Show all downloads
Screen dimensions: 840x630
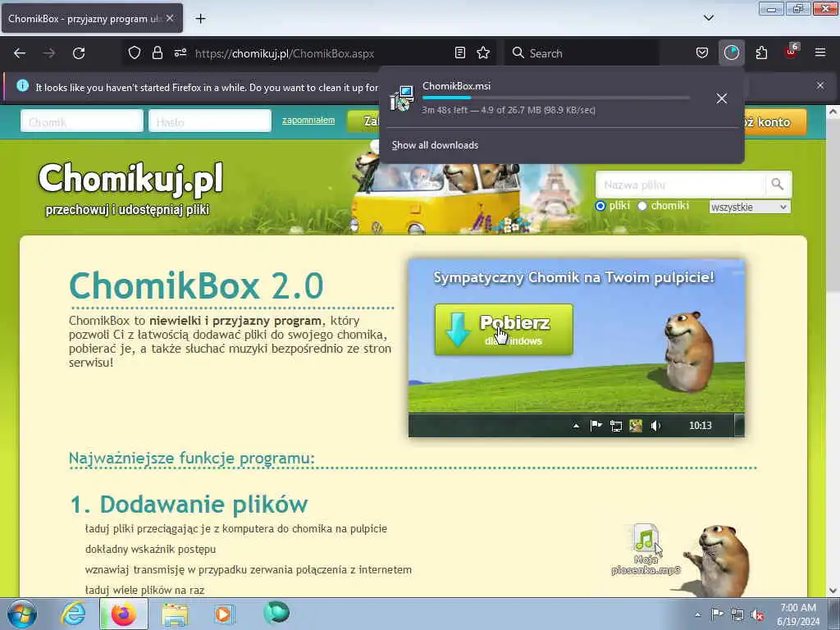click(x=435, y=145)
